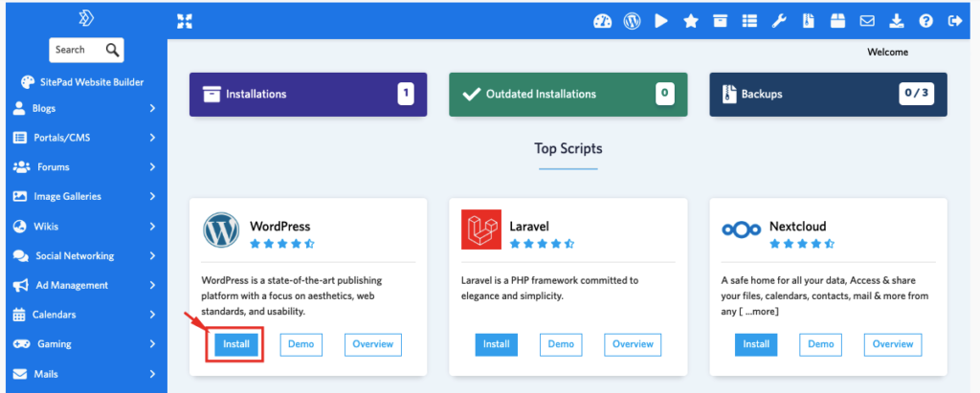Open the control panel dashboard gauge icon

pos(602,21)
